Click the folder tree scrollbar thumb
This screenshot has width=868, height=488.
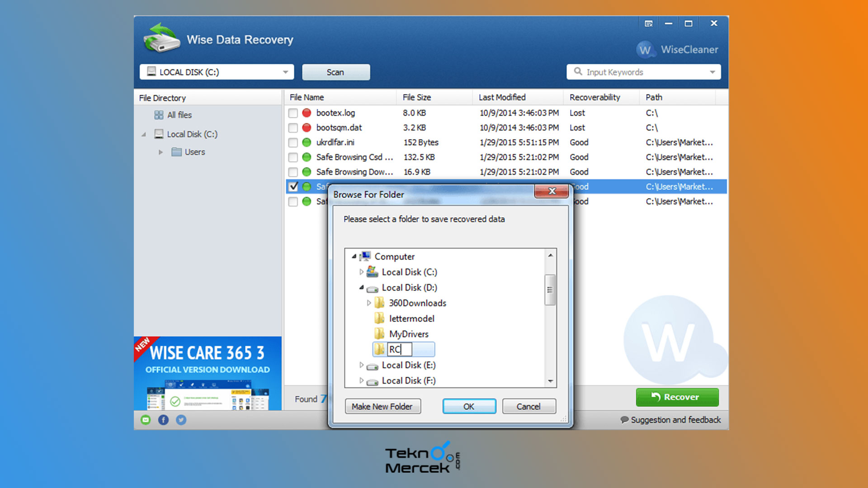550,290
